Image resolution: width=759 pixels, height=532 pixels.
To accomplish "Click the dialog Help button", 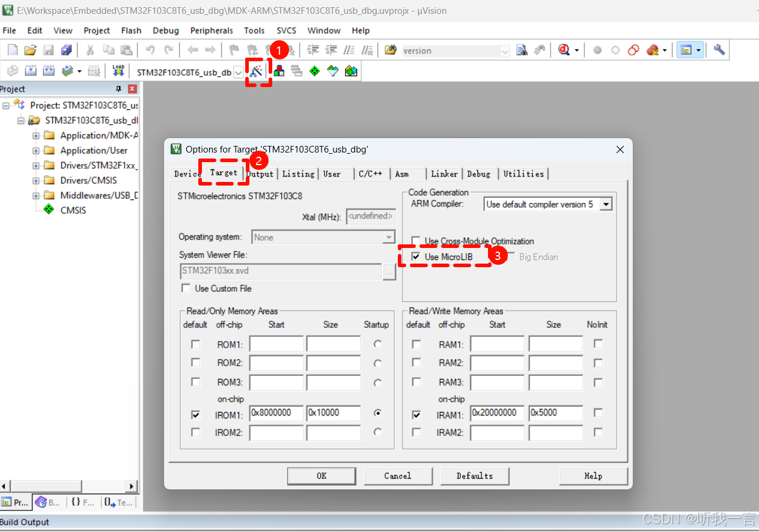I will point(593,476).
